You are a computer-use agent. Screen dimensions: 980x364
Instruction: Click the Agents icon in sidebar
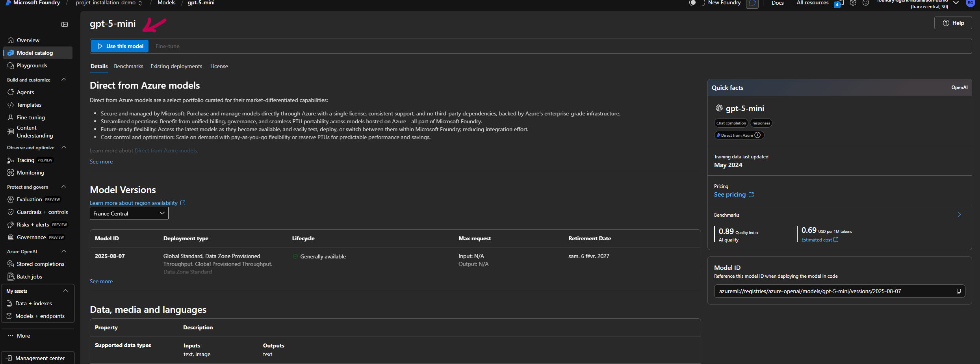[11, 92]
